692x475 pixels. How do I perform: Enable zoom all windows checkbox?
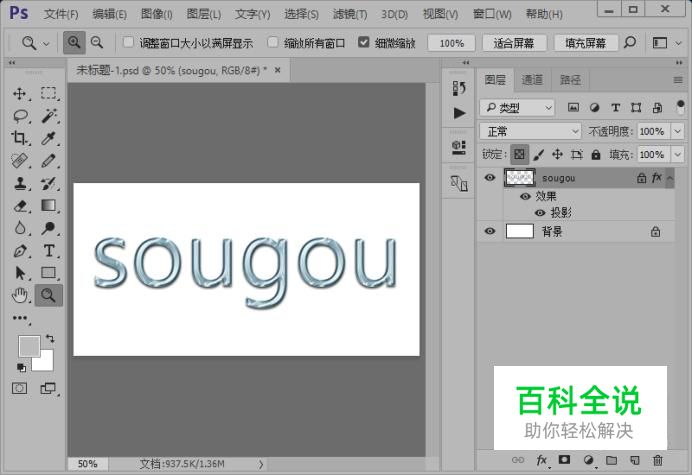[273, 42]
